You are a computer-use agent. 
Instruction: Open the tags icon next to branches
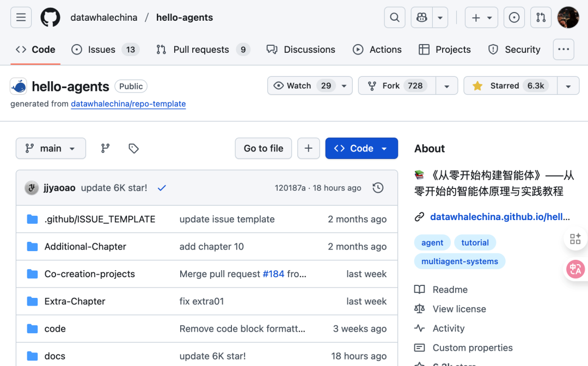(133, 148)
